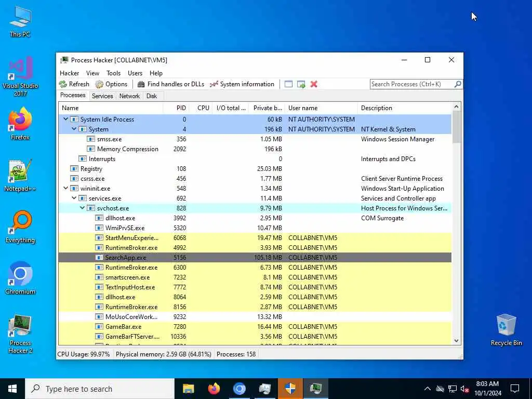The image size is (532, 399).
Task: Sort by User name column header
Action: [321, 108]
